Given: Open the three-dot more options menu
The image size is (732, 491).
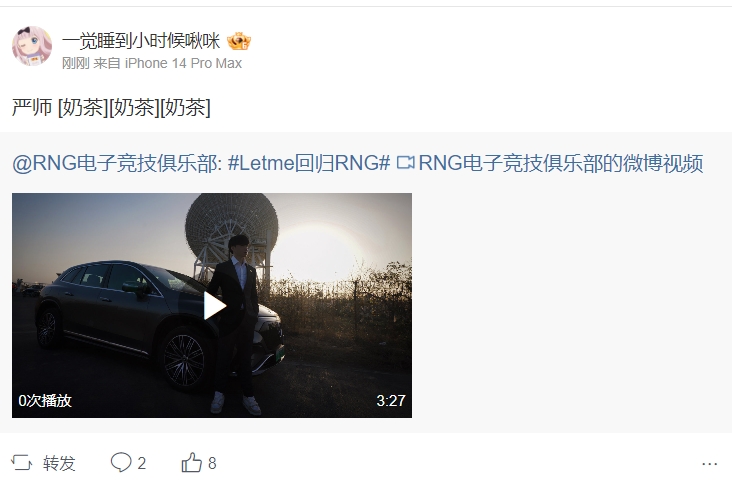Looking at the screenshot, I should tap(710, 463).
